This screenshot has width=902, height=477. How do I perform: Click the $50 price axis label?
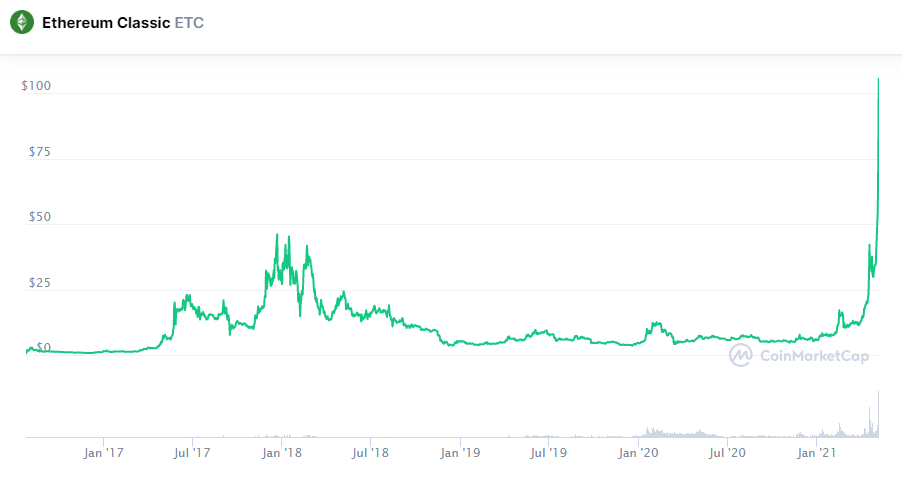coord(39,218)
